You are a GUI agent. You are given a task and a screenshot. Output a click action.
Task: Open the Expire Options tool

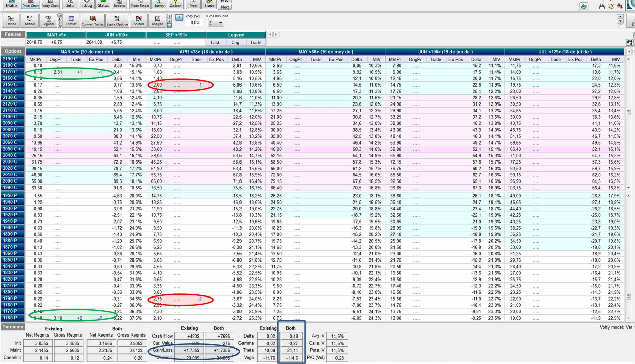[x=117, y=20]
